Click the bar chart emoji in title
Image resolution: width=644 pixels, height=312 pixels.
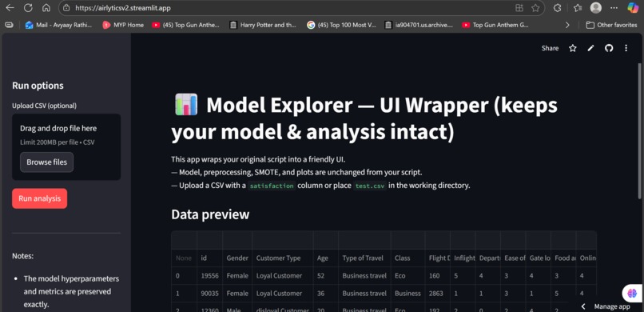(186, 105)
